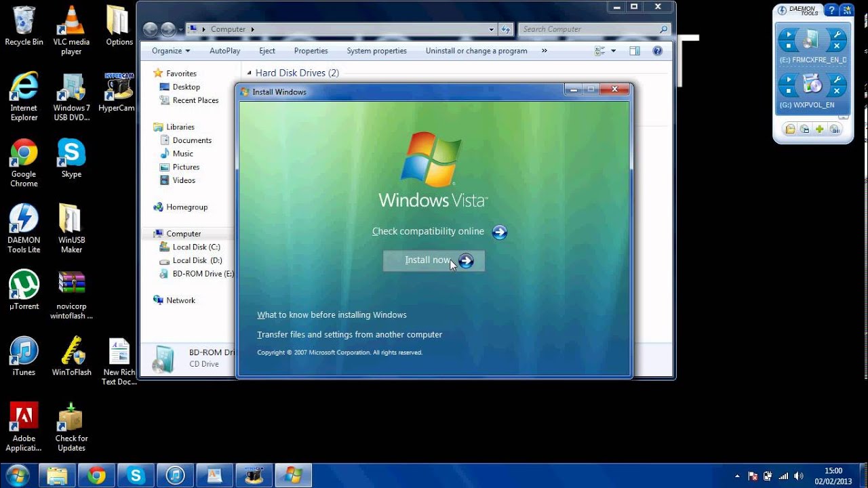The height and width of the screenshot is (488, 868).
Task: Open Organize dropdown in Computer window
Action: pyautogui.click(x=171, y=51)
